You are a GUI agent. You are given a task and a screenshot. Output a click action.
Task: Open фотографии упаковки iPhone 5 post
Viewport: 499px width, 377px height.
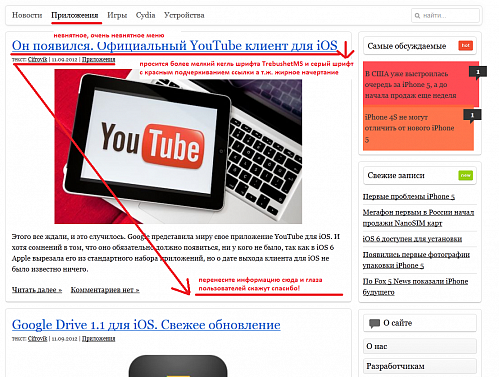tap(416, 260)
